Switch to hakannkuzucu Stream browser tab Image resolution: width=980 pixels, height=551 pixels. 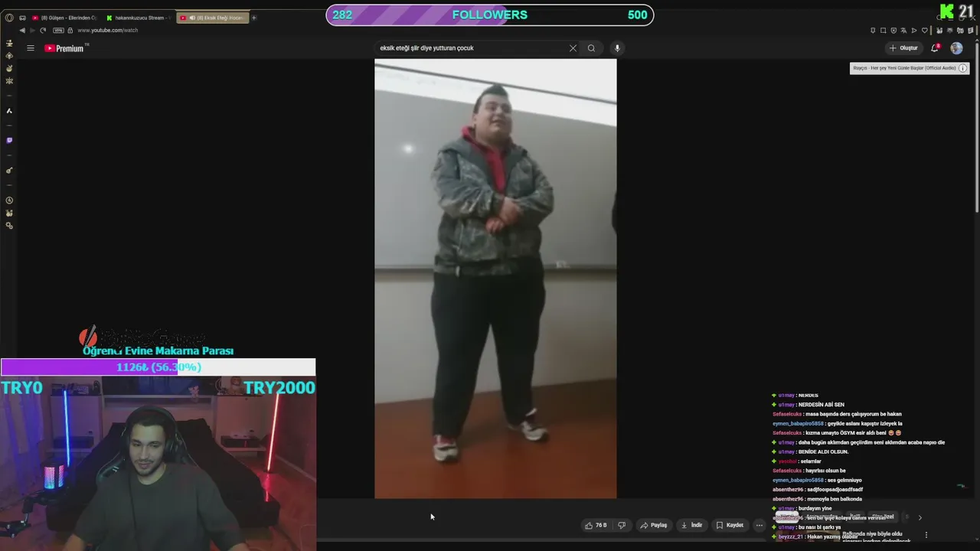point(139,18)
